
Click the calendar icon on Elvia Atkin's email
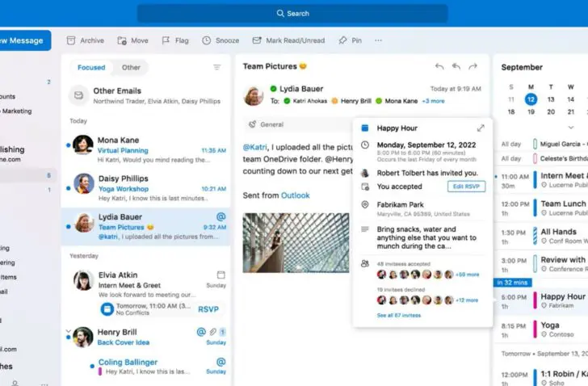click(x=221, y=275)
